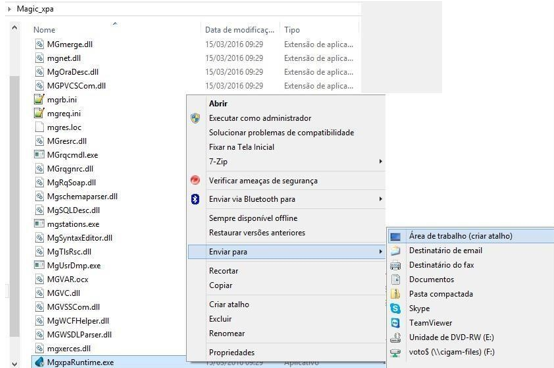The width and height of the screenshot is (554, 368).
Task: Click the mgres.loc blank file icon
Action: [x=39, y=127]
